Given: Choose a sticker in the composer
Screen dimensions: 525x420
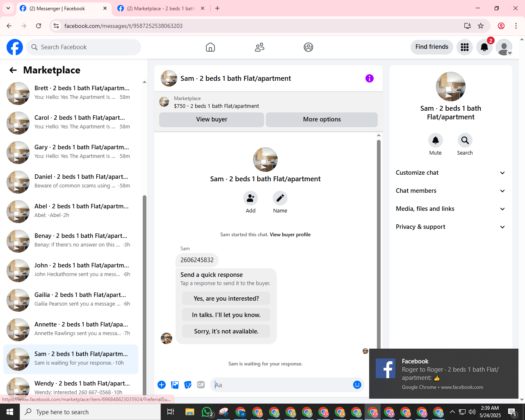Looking at the screenshot, I should [x=188, y=385].
